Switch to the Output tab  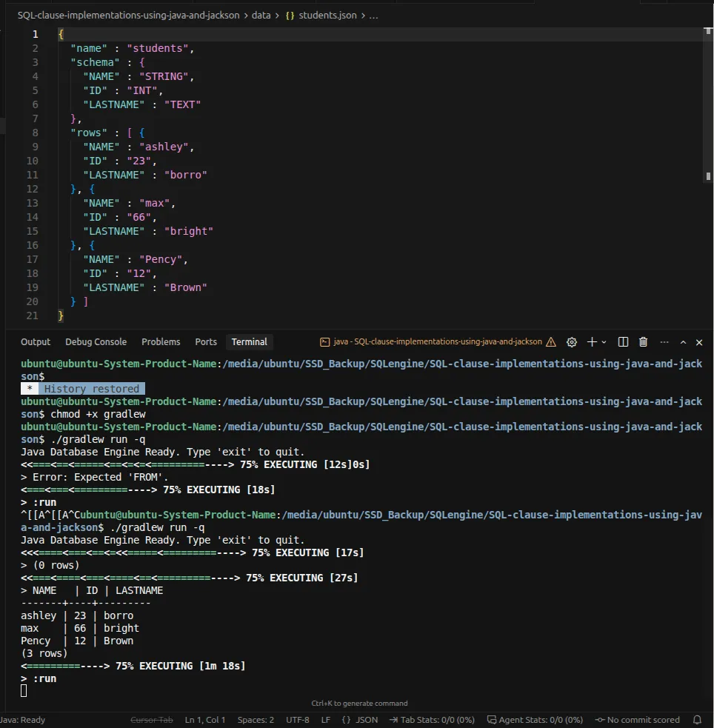36,341
